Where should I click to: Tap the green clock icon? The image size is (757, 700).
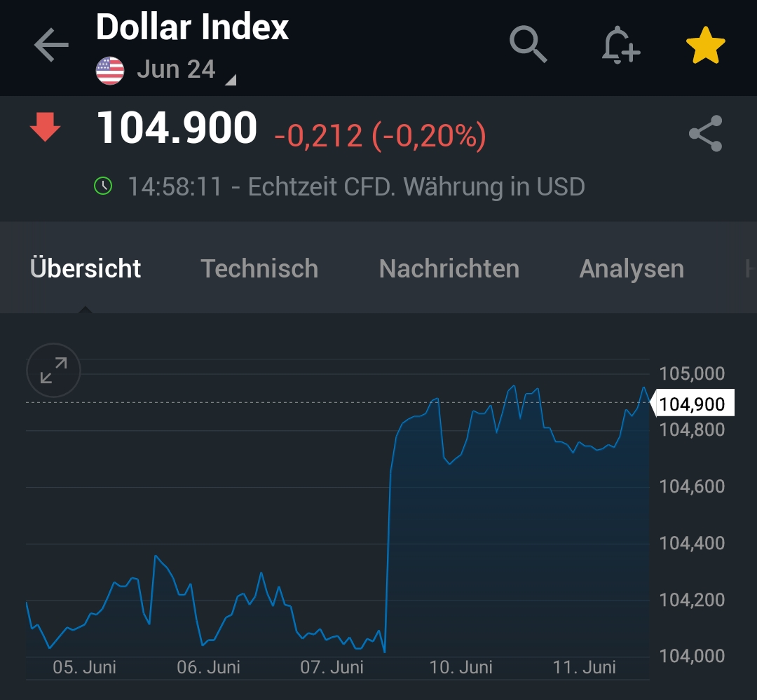[103, 186]
